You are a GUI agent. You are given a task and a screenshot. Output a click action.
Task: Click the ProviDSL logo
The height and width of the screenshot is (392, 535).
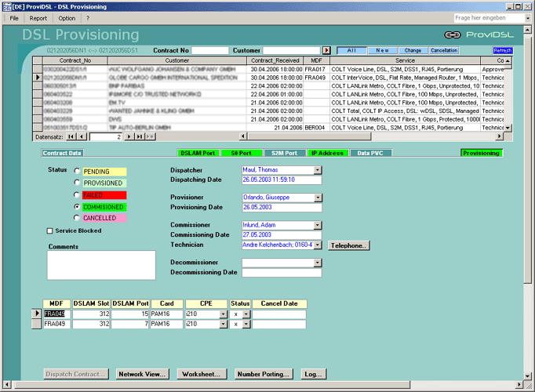(479, 34)
